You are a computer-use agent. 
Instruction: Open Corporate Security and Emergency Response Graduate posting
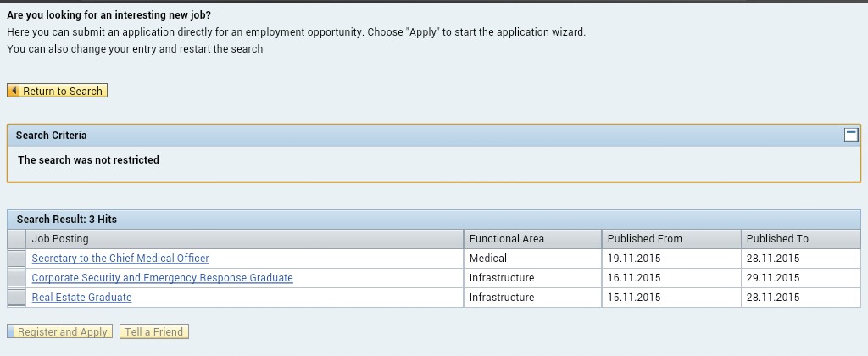pyautogui.click(x=162, y=278)
